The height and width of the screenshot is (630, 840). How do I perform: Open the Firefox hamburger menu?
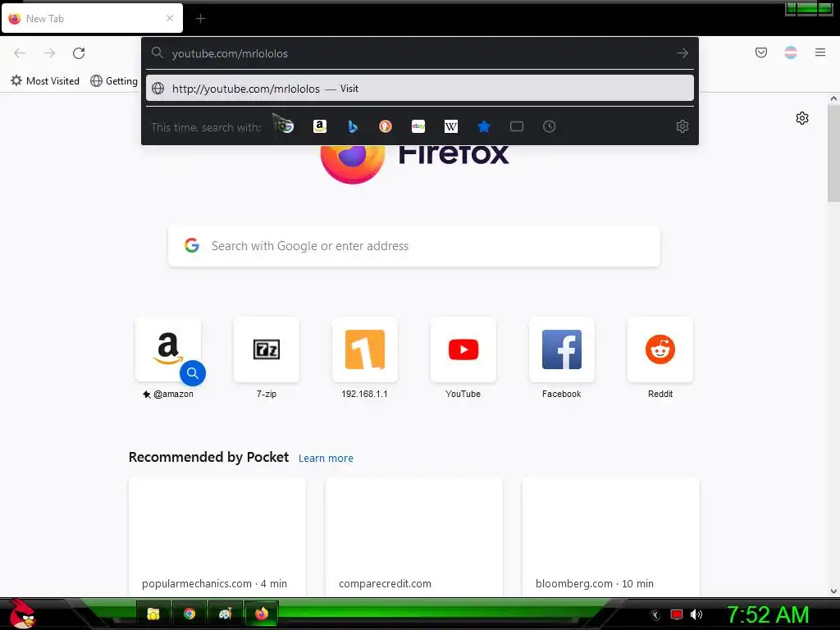click(820, 52)
